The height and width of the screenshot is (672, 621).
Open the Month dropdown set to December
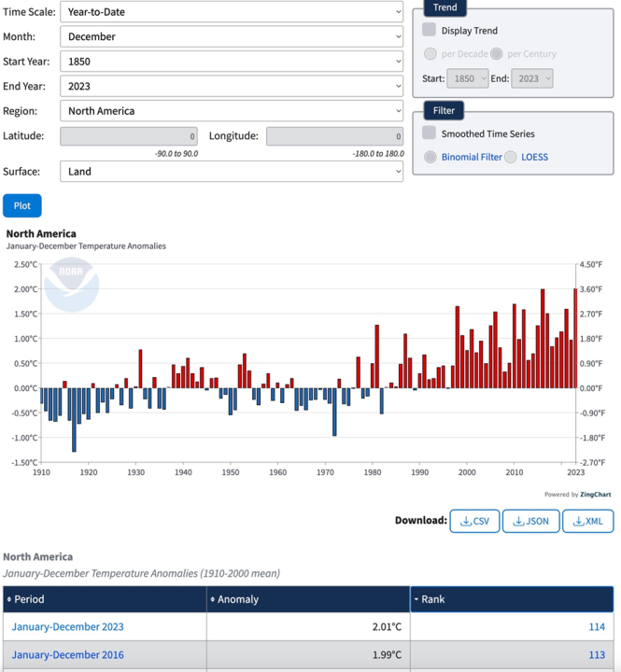(232, 36)
